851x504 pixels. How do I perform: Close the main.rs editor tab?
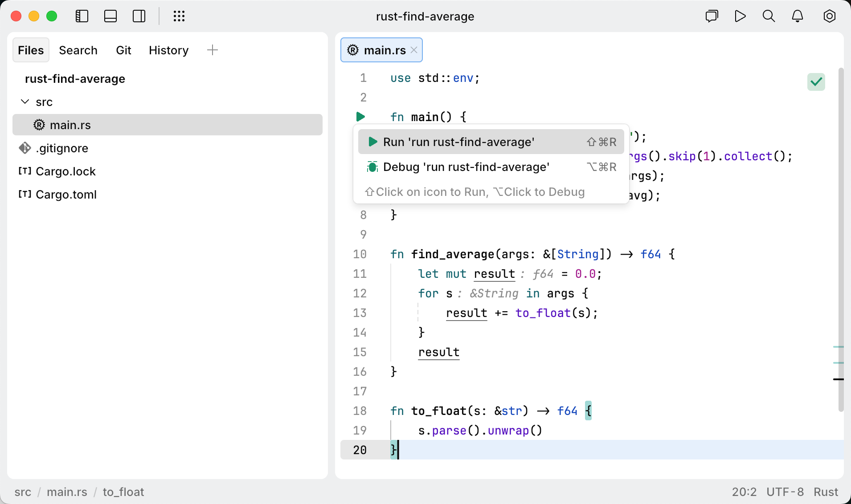[x=414, y=50]
